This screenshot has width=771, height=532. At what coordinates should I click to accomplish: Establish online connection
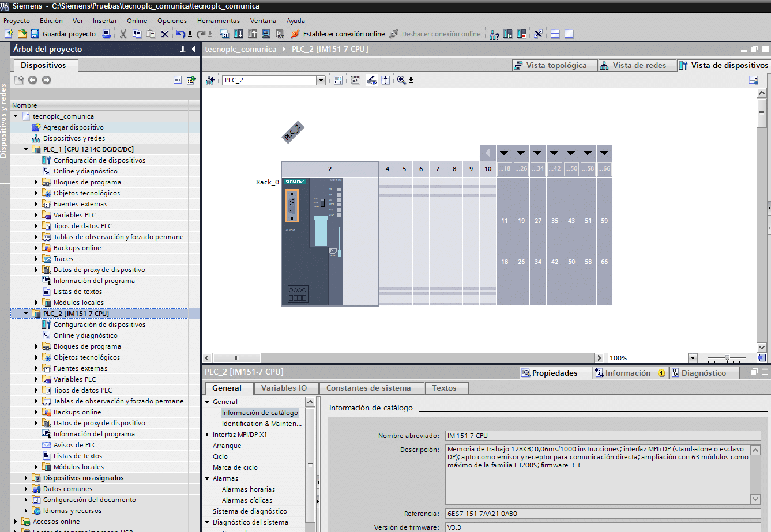tap(338, 34)
